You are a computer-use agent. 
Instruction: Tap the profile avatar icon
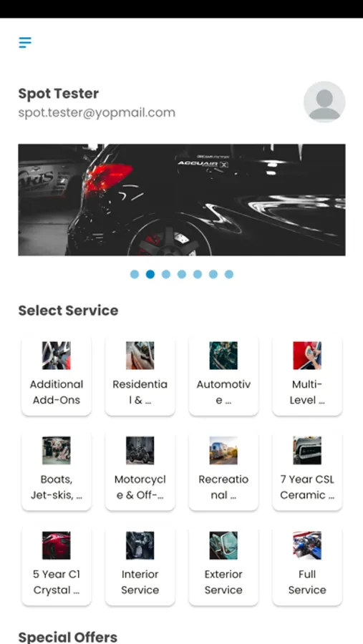point(324,102)
